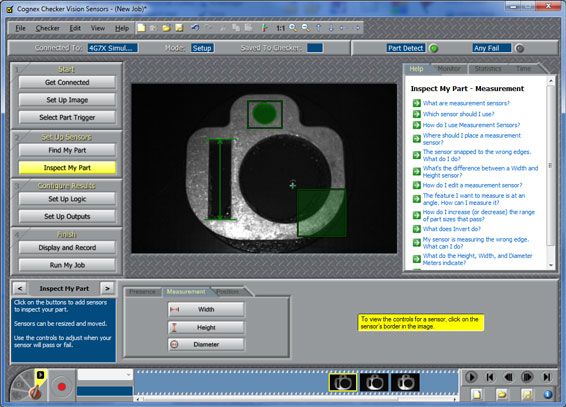Switch to the Presence sensor tab
This screenshot has height=407, width=566.
142,292
